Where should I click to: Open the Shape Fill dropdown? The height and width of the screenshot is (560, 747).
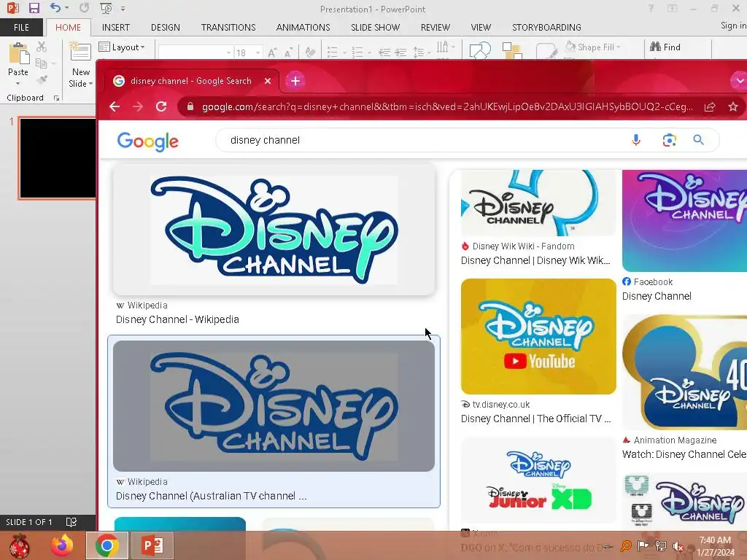pyautogui.click(x=593, y=47)
